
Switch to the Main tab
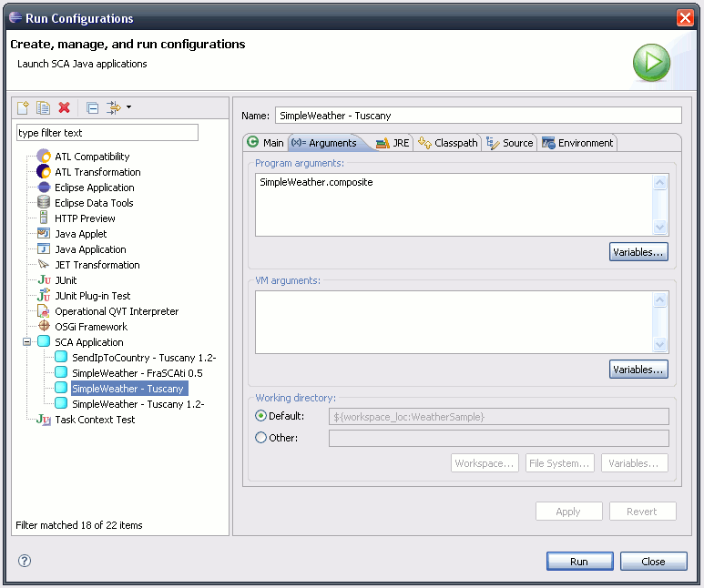pos(266,143)
